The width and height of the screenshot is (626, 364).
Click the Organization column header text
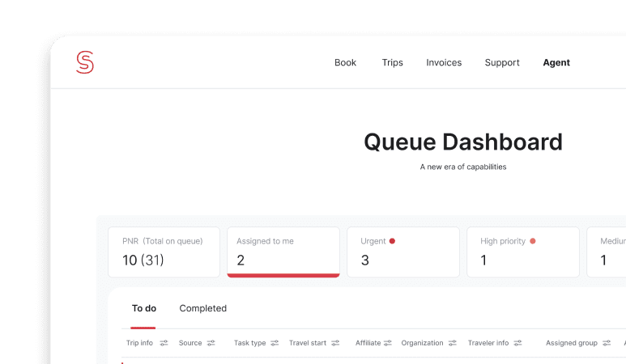coord(423,343)
